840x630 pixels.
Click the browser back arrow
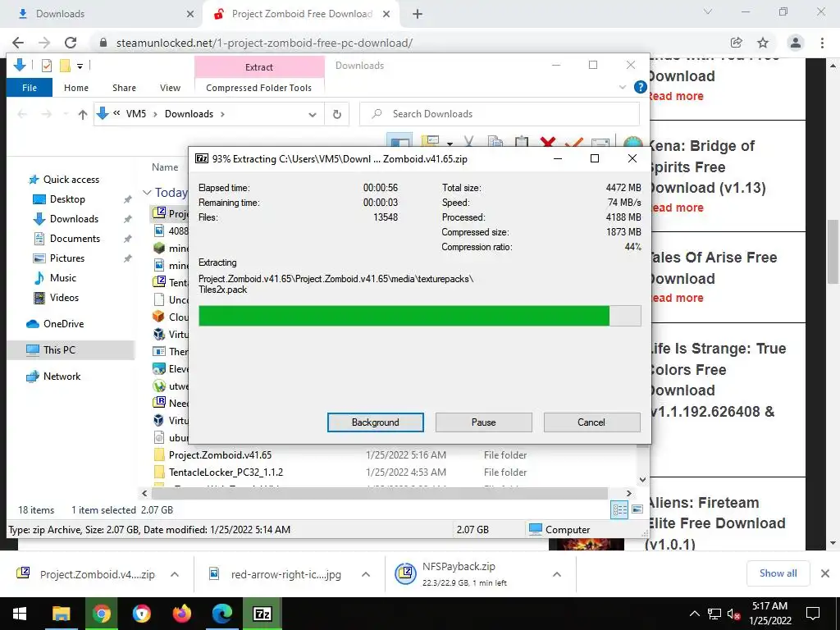(18, 43)
